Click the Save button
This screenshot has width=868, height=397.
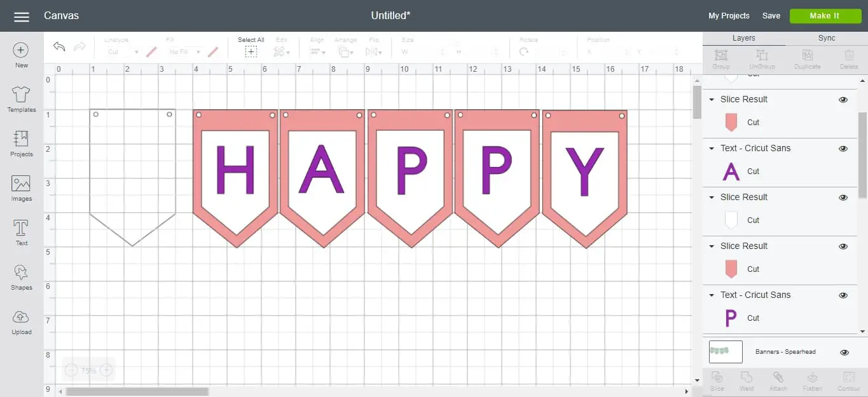point(771,16)
